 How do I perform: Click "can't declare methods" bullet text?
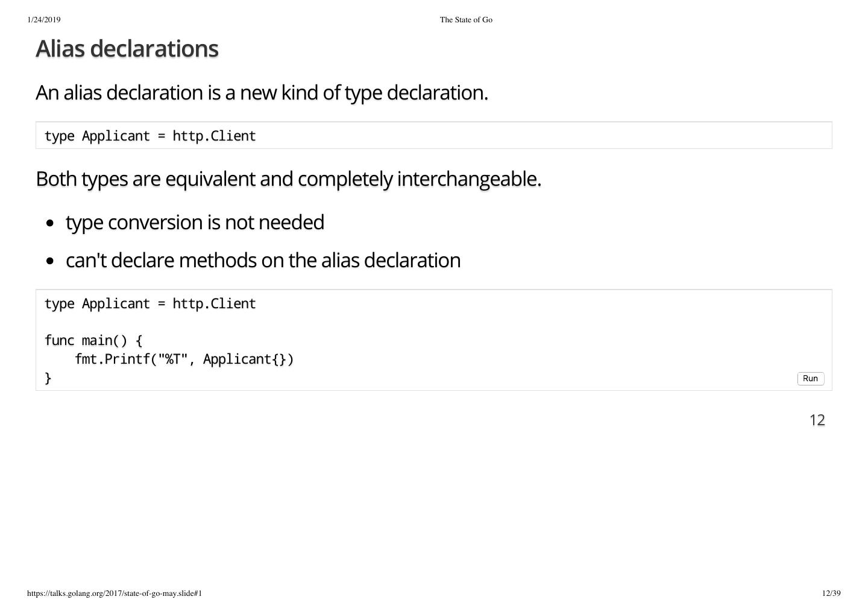click(263, 261)
